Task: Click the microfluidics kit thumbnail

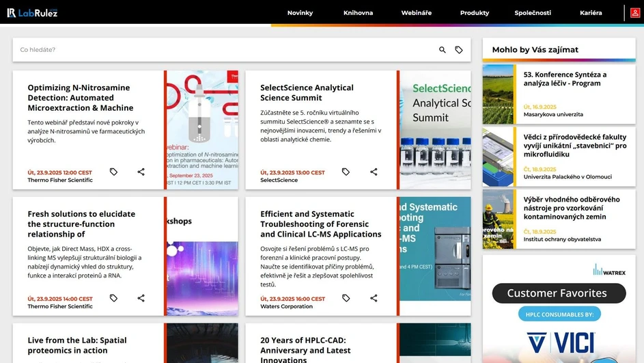Action: pos(498,157)
